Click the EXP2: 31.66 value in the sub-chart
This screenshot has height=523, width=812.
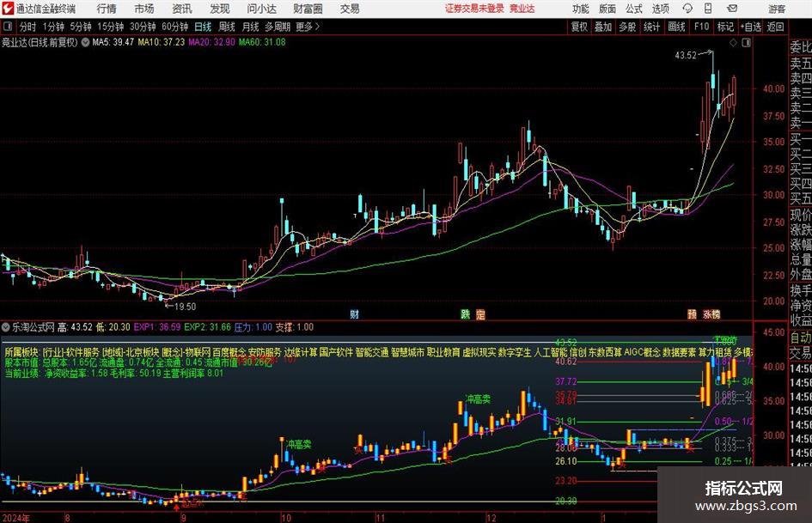coord(207,327)
